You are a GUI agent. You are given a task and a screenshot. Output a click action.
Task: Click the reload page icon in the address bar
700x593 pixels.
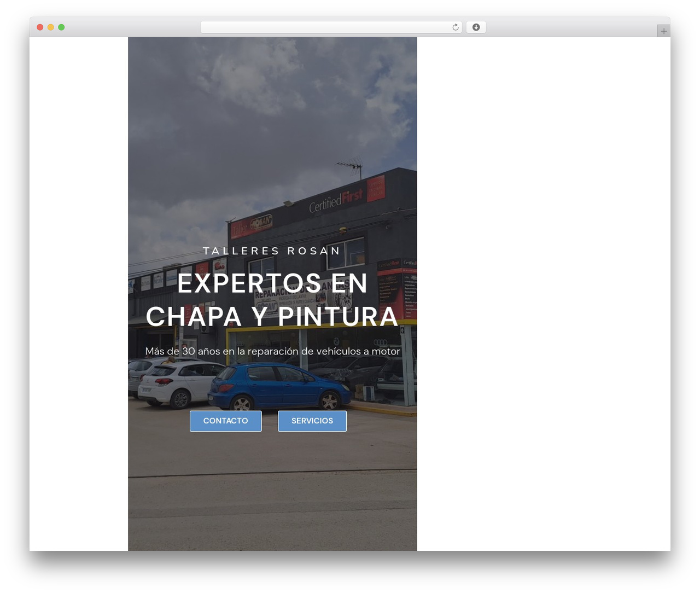(456, 27)
